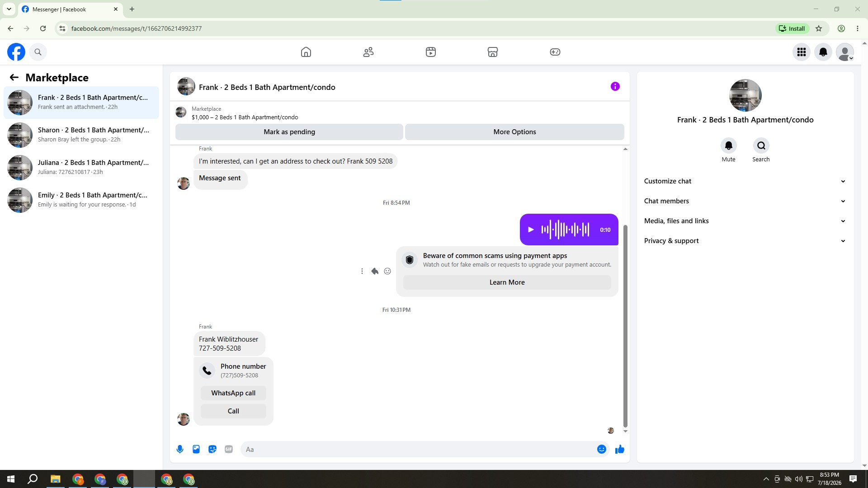The width and height of the screenshot is (868, 488).
Task: Reload the page
Action: [43, 28]
